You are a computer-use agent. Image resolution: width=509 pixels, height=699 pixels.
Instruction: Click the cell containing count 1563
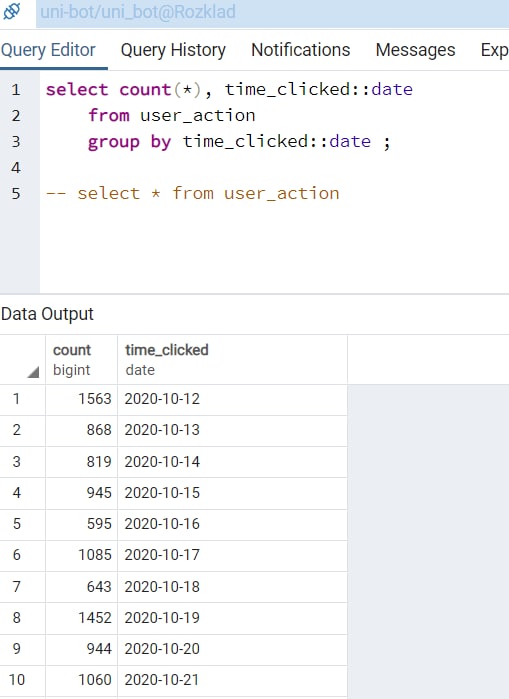(x=82, y=399)
